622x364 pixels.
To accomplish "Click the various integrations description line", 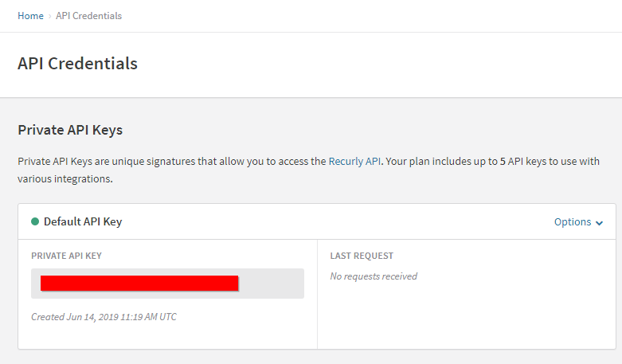I will [x=65, y=179].
